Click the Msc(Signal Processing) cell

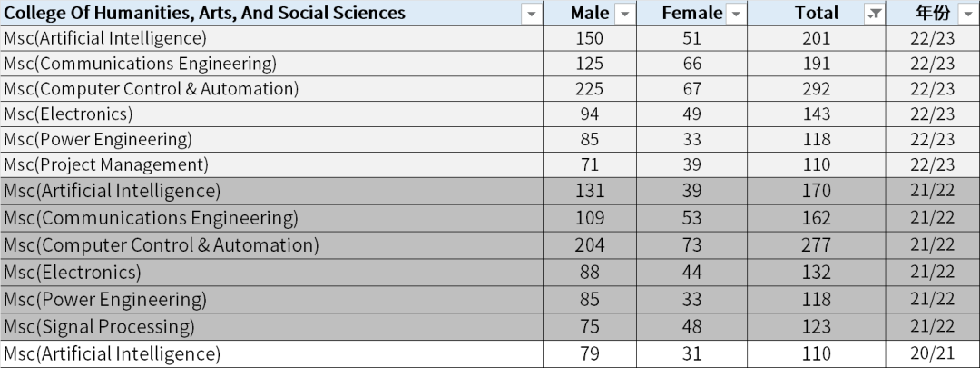[x=100, y=326]
